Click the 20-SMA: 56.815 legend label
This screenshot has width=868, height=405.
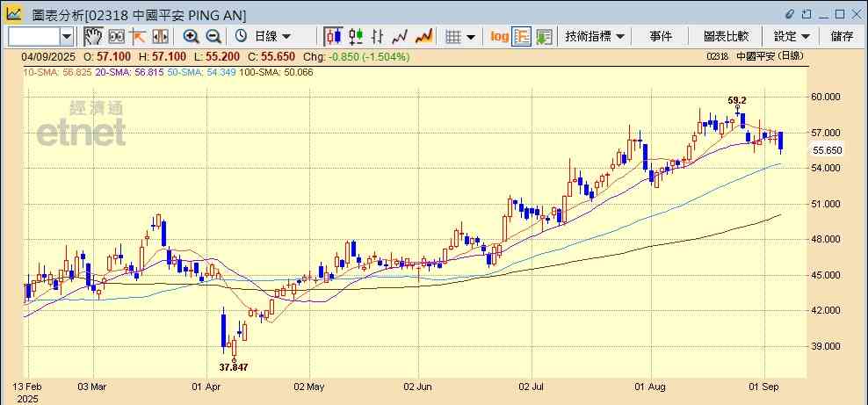[x=128, y=72]
